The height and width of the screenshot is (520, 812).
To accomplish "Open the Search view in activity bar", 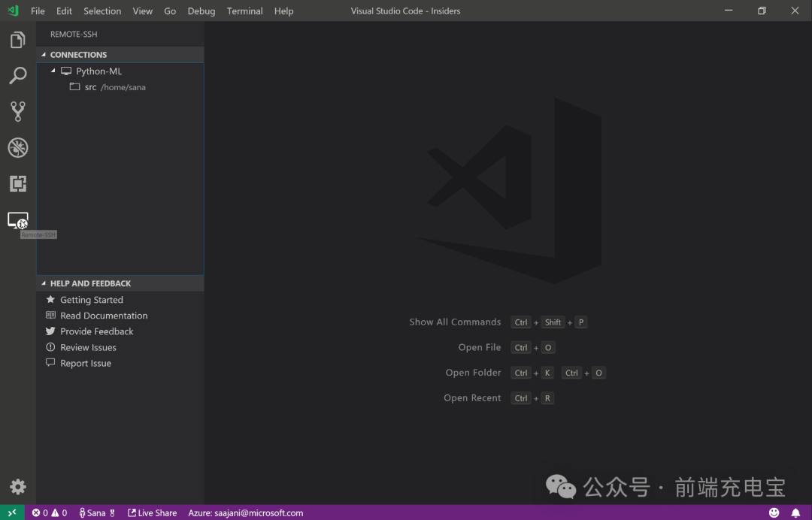I will [x=17, y=76].
